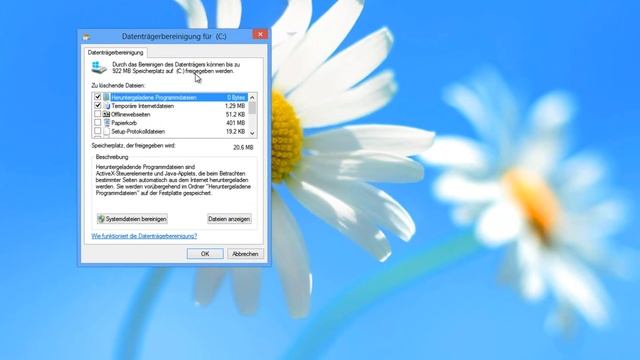Uncheck Temporäre Internetdateien checkbox

click(98, 106)
